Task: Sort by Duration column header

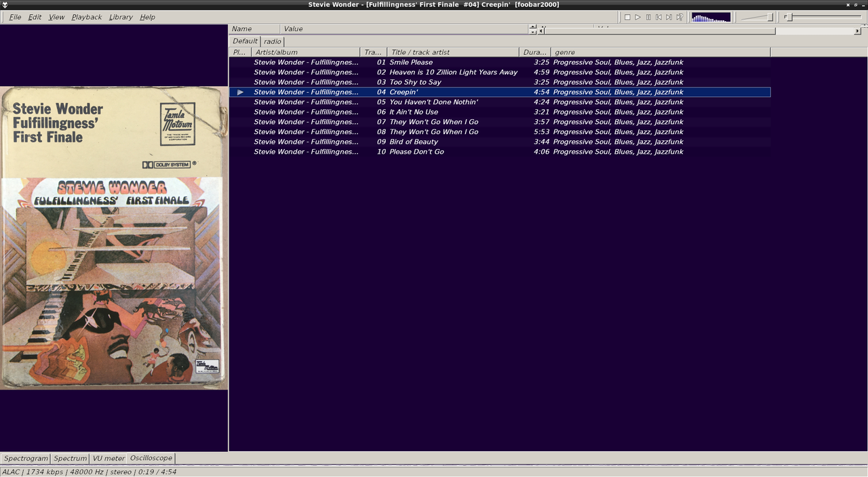Action: 535,52
